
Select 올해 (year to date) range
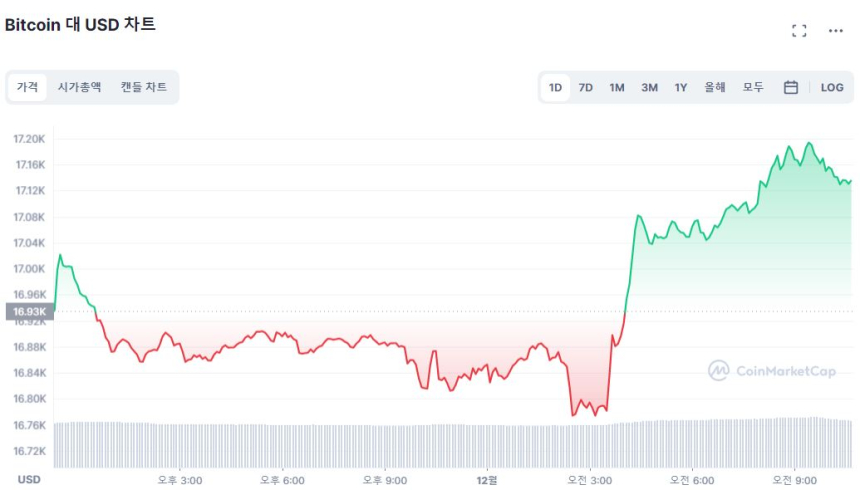point(714,88)
